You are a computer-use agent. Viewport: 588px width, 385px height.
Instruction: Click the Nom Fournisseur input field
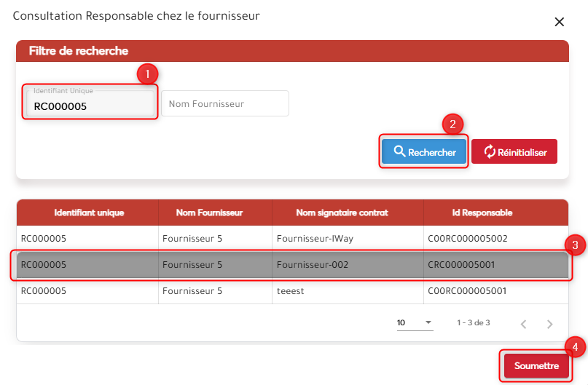pyautogui.click(x=224, y=104)
